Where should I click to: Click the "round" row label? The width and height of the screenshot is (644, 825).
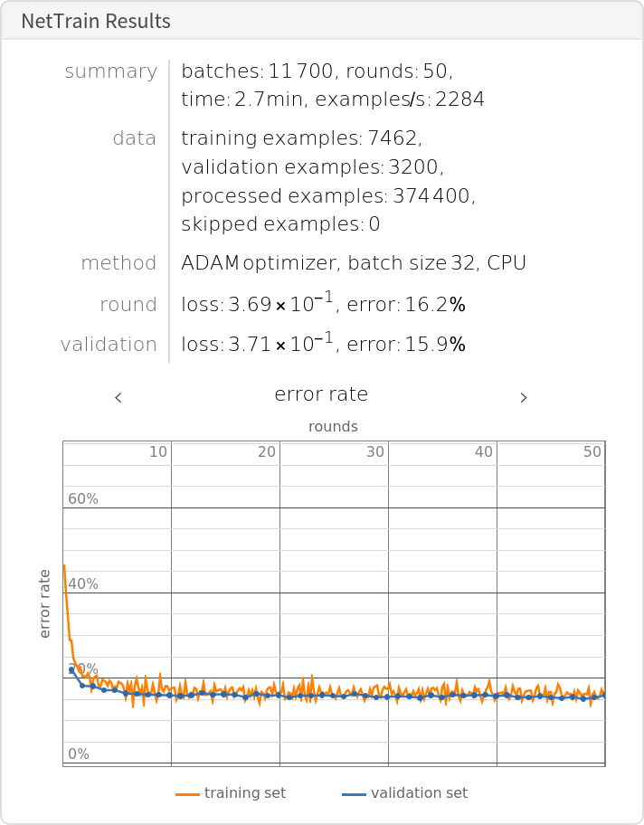point(128,305)
